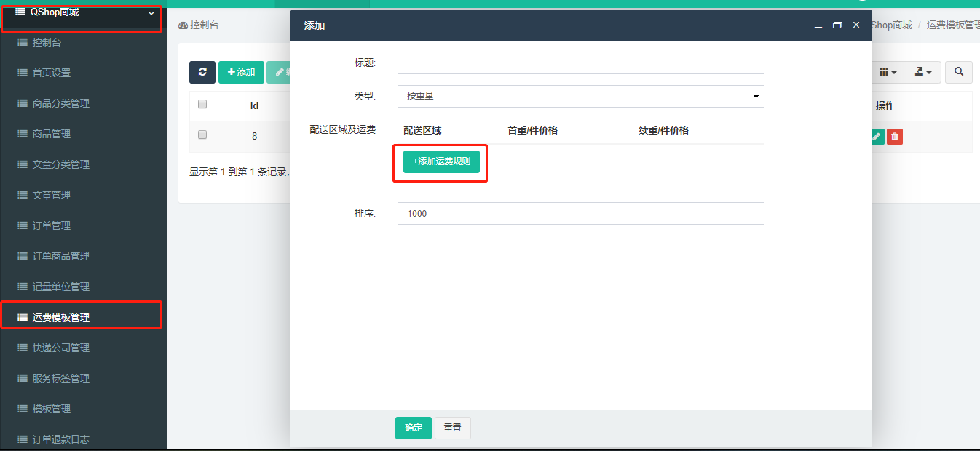
Task: Open the 类型 dropdown showing 按重量
Action: [580, 96]
